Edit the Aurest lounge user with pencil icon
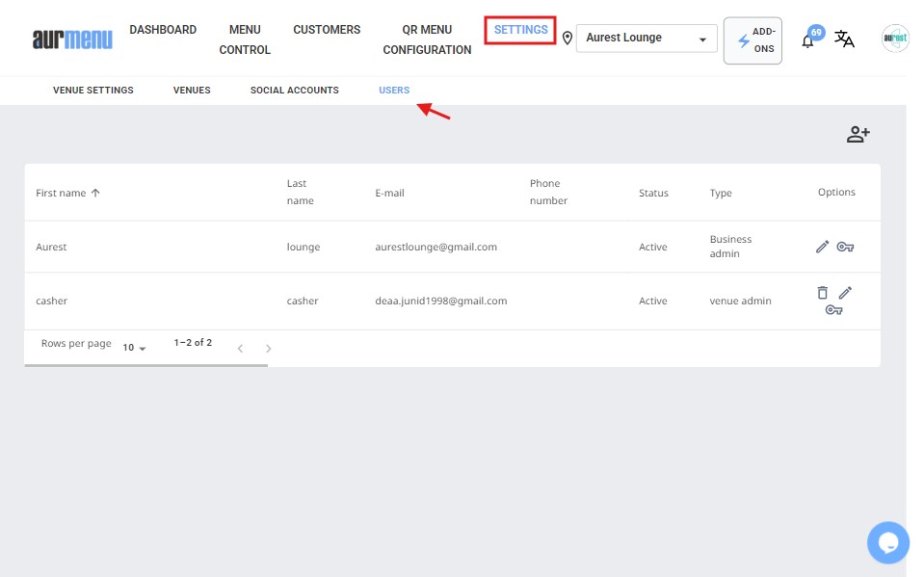 [x=822, y=247]
